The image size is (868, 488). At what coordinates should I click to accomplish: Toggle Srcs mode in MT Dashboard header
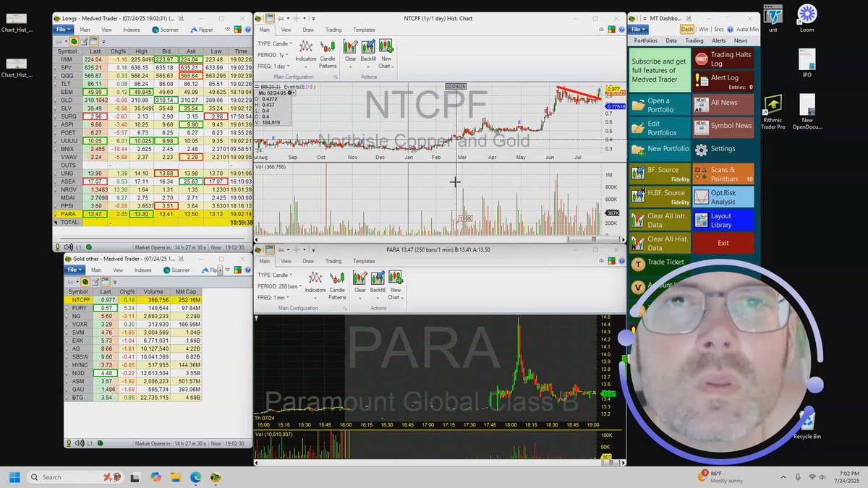click(x=718, y=29)
